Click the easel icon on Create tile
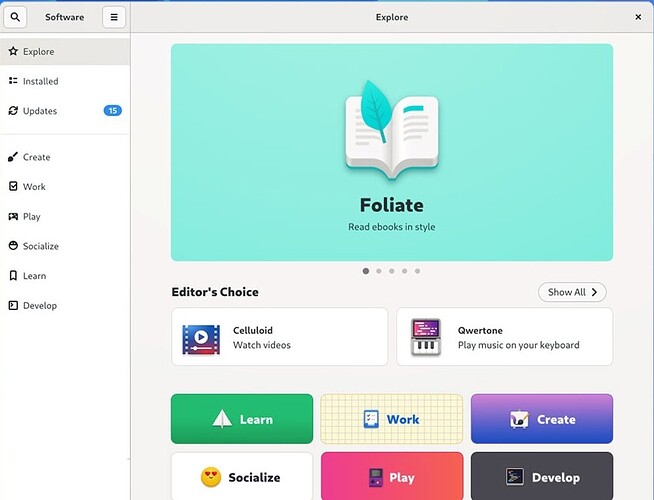Screen dimensions: 654x500 click(519, 419)
